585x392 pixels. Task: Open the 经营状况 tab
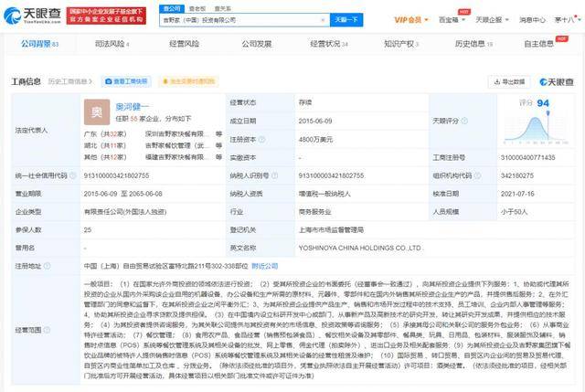tap(329, 44)
